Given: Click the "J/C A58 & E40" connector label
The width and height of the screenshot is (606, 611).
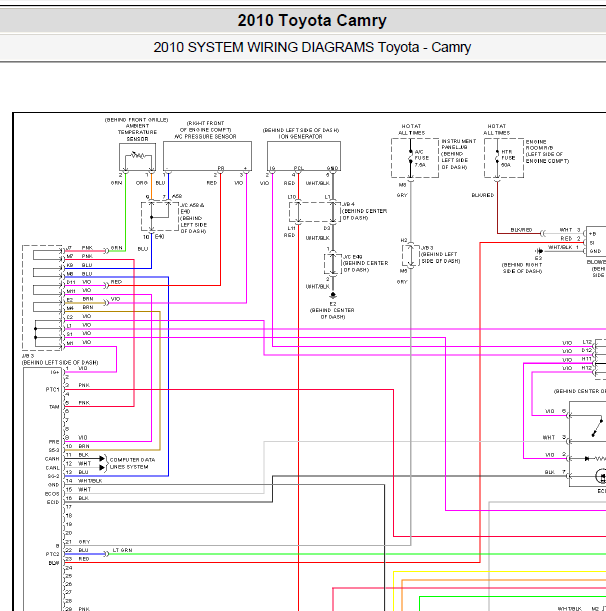Looking at the screenshot, I should (x=192, y=208).
